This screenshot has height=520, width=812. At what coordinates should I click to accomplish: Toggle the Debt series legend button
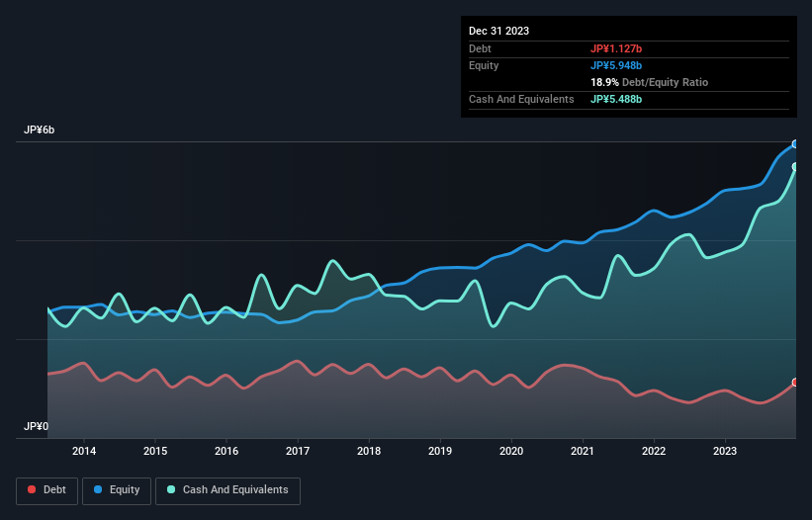pos(47,490)
